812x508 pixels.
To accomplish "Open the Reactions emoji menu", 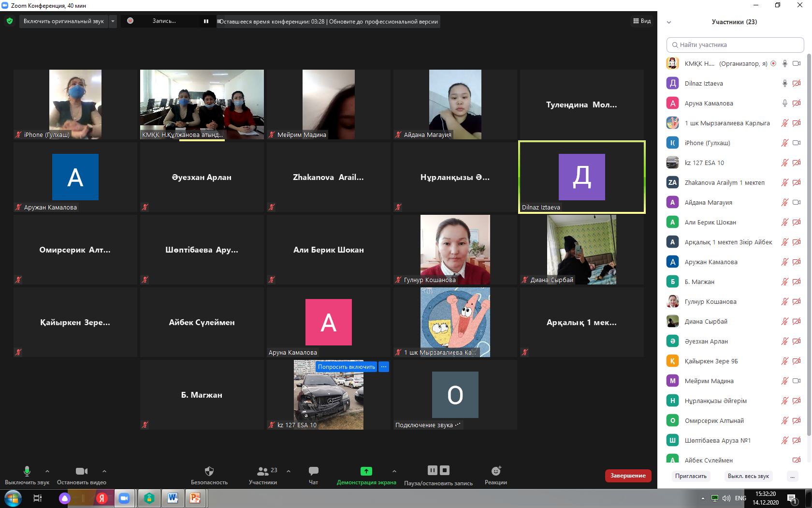I will tap(495, 471).
